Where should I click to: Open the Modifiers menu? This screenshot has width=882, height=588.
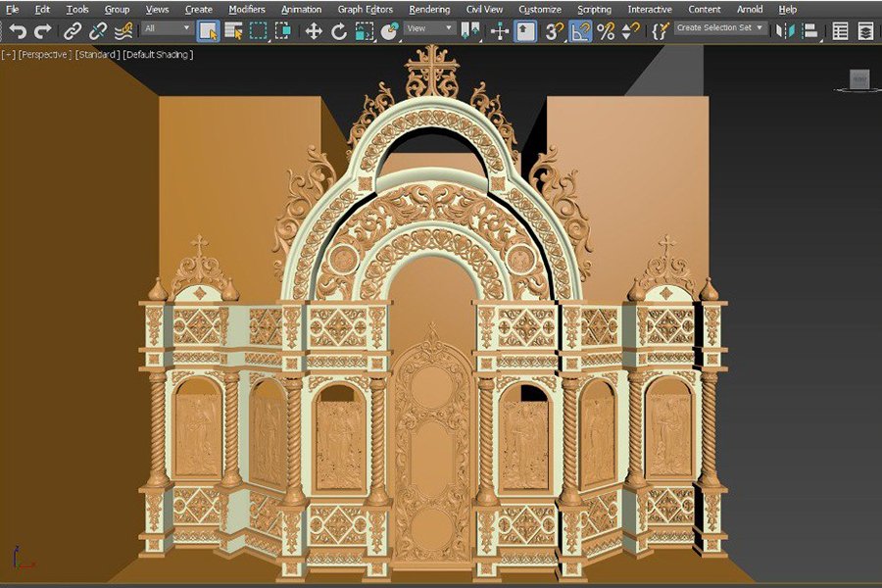point(247,10)
